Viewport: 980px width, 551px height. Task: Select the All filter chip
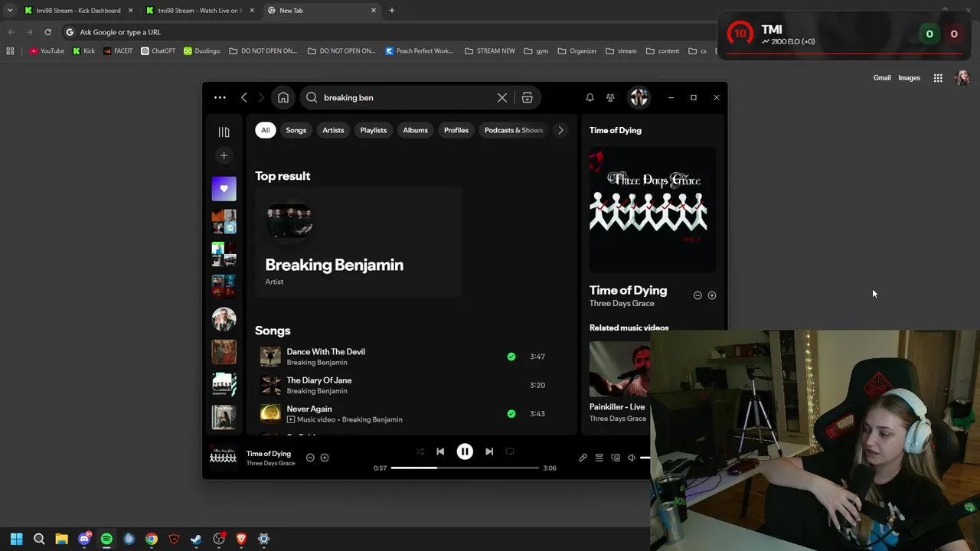265,130
